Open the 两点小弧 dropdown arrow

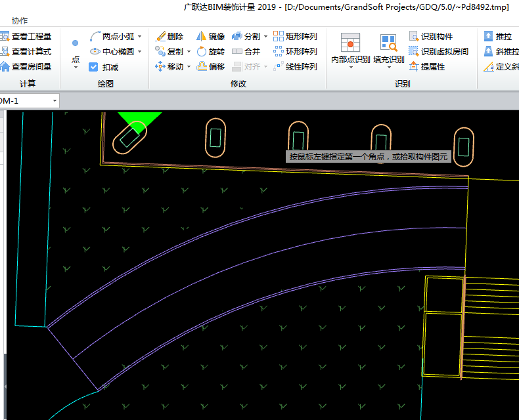(140, 36)
